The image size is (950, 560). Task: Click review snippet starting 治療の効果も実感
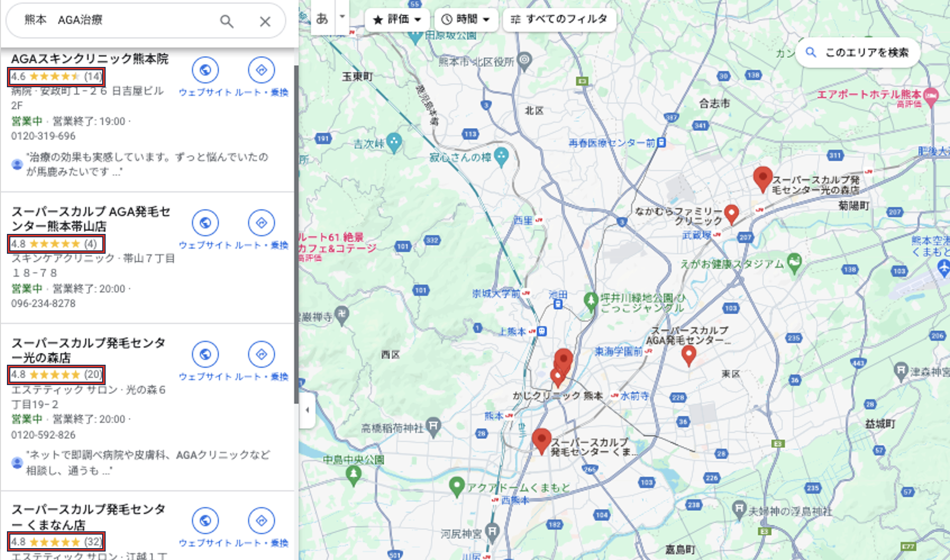(x=147, y=165)
